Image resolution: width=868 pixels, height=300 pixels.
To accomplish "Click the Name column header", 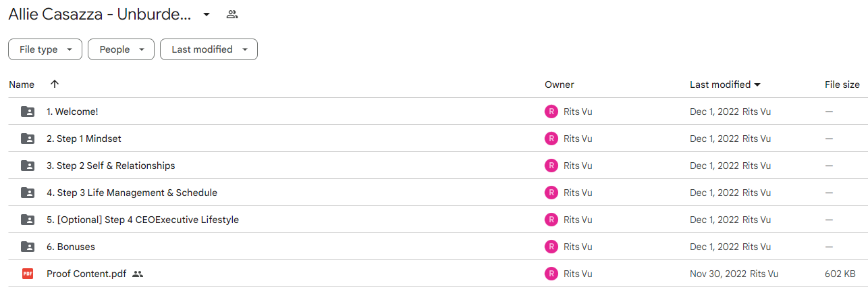I will pos(22,84).
